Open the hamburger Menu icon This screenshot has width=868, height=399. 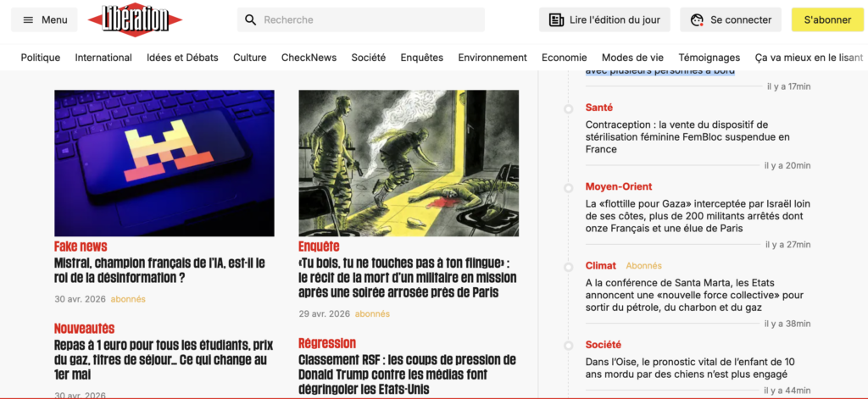(x=29, y=19)
